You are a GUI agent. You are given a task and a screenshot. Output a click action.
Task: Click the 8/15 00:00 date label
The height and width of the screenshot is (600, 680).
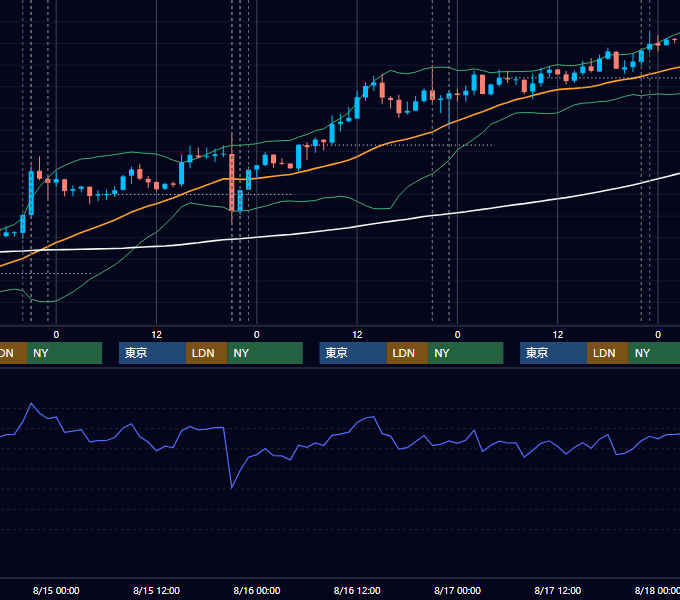(56, 590)
